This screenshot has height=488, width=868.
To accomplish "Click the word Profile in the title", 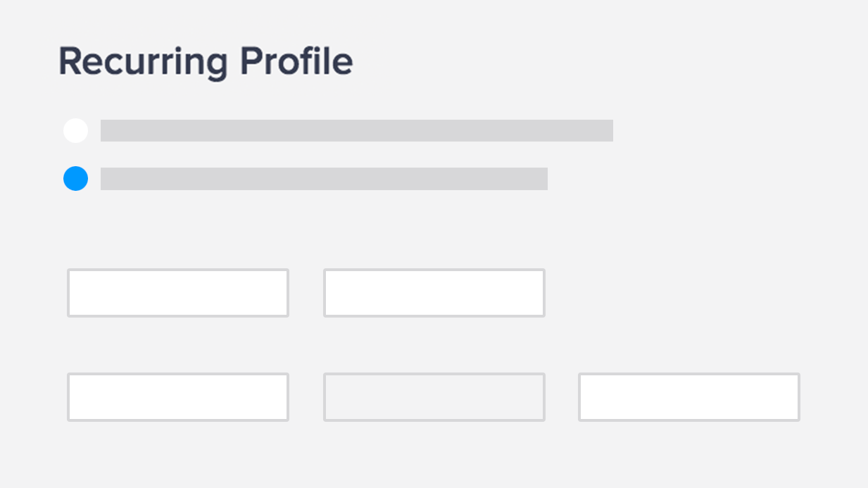I will (x=296, y=62).
